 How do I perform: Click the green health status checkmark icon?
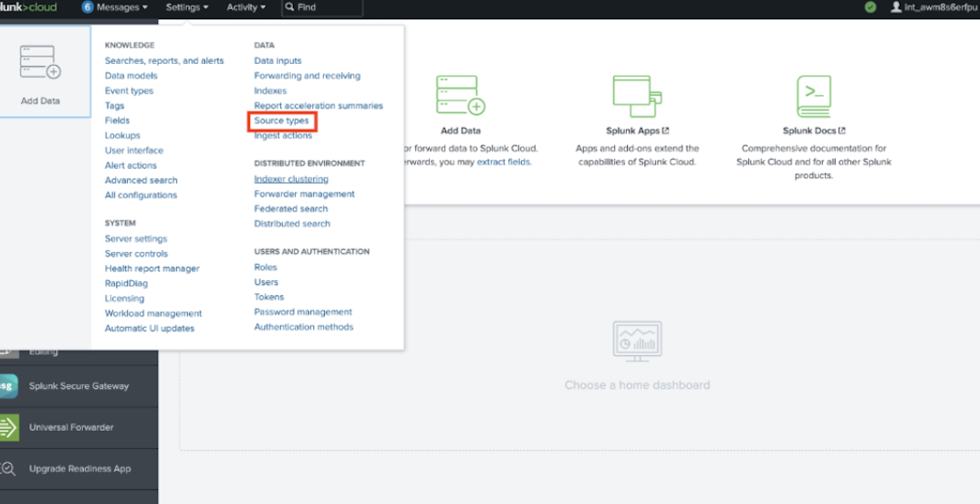coord(871,7)
